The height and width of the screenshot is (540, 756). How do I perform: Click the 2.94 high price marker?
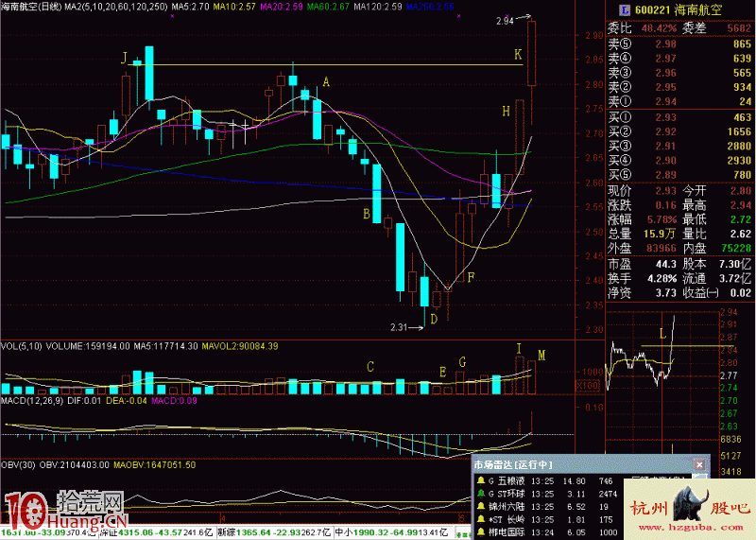(505, 21)
